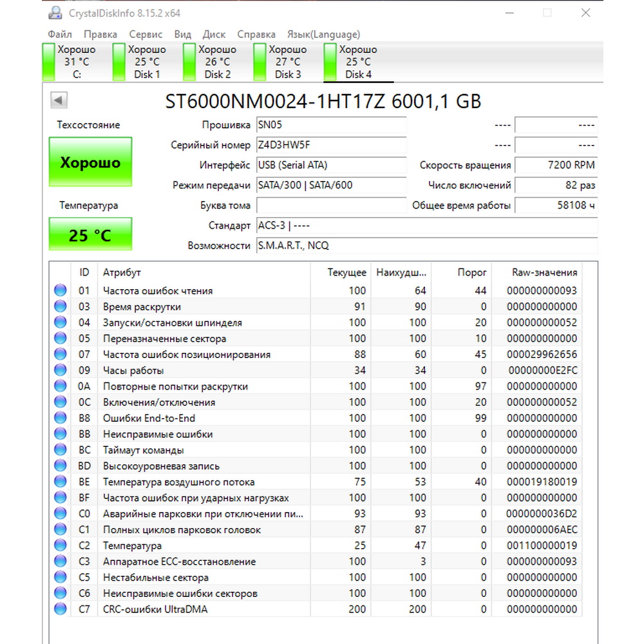Click the rotation speed value 7200 RPM
644x644 pixels.
pos(556,165)
